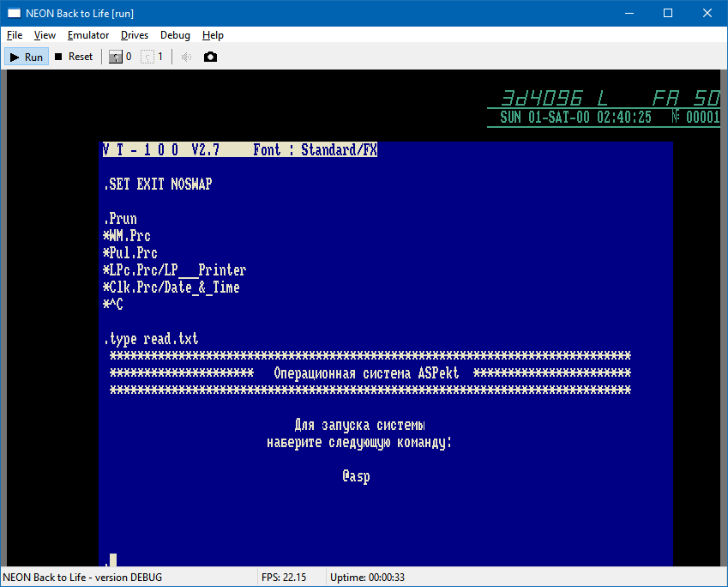Viewport: 728px width, 587px height.
Task: Open the View menu
Action: click(x=45, y=35)
